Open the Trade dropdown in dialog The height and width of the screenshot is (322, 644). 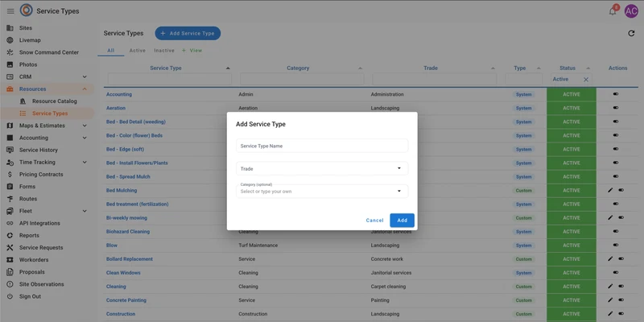click(322, 168)
